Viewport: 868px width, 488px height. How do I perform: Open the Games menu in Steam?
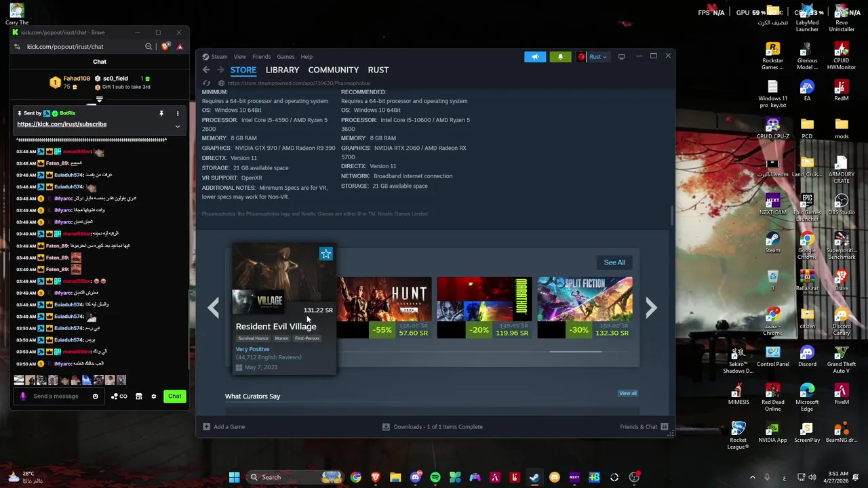click(285, 57)
